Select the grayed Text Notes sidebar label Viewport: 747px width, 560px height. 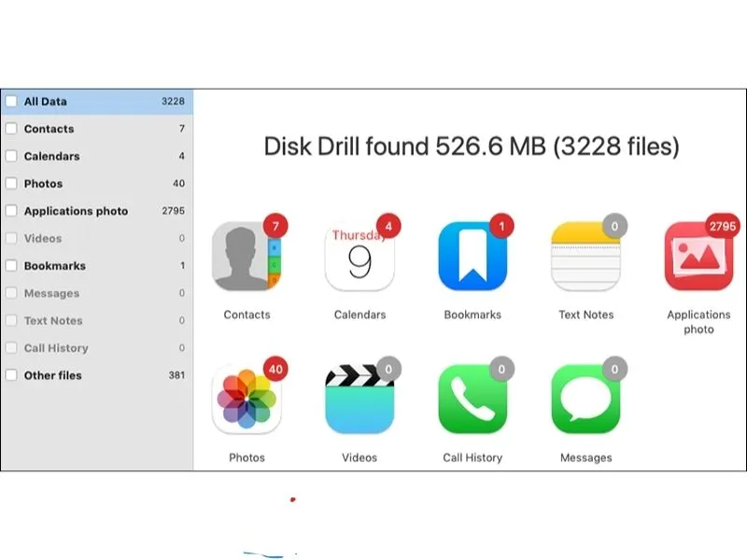tap(53, 320)
